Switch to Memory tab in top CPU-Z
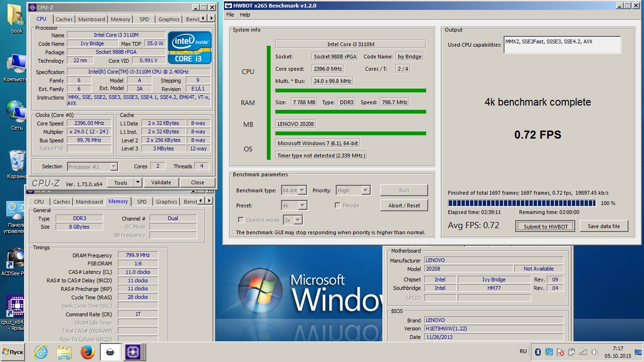 pyautogui.click(x=121, y=19)
